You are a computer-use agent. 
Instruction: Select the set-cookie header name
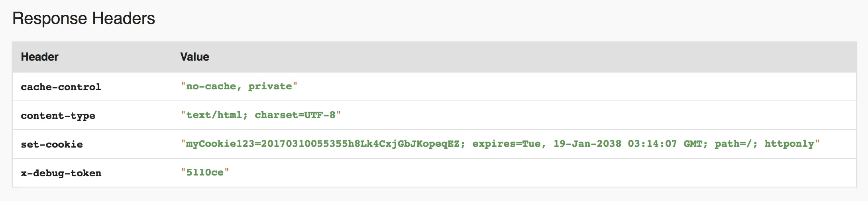52,144
